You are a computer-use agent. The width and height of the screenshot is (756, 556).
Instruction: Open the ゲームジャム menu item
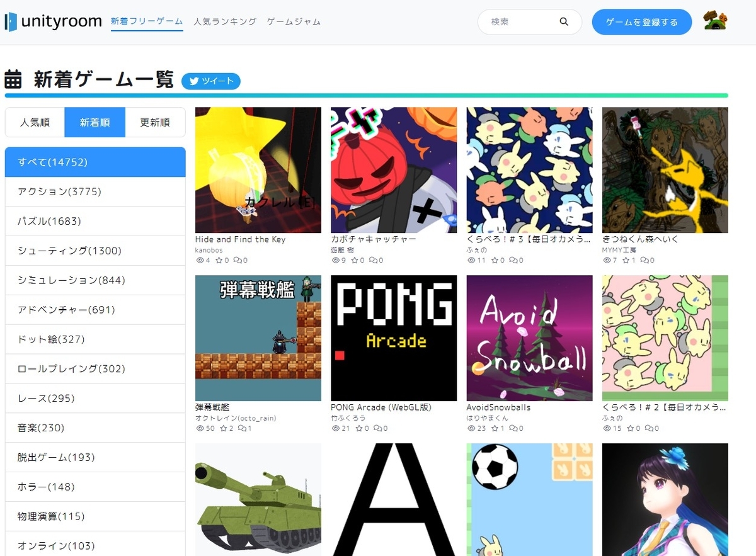(x=292, y=21)
